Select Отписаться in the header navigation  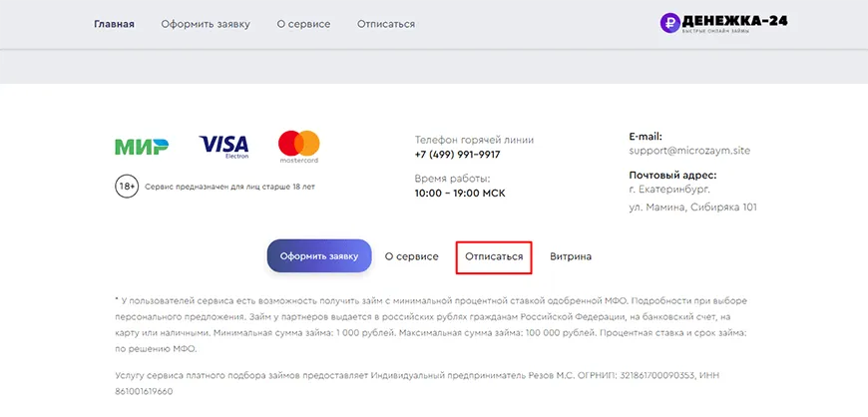[x=385, y=24]
